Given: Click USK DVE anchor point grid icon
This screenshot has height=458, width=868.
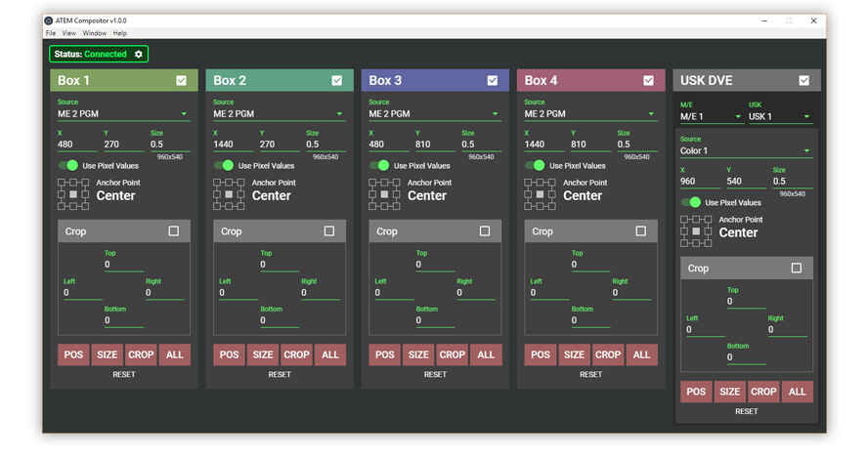Looking at the screenshot, I should (x=696, y=231).
